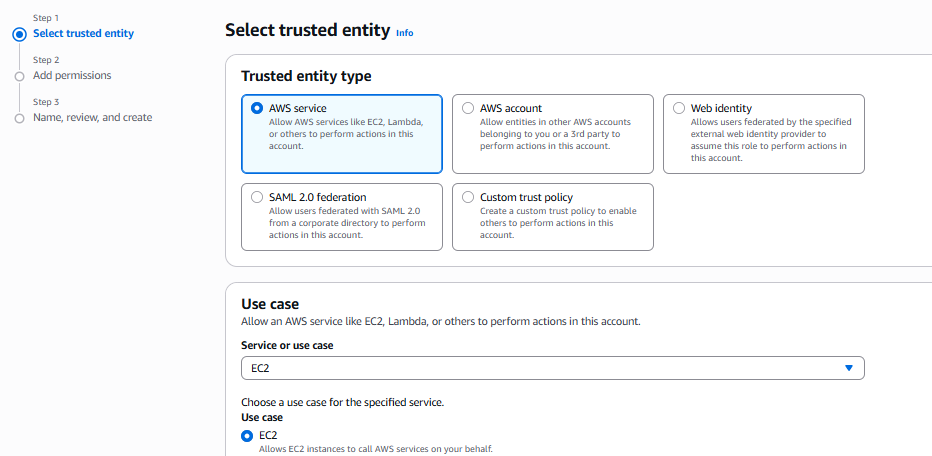Open the Service or use case dropdown
The height and width of the screenshot is (456, 932).
click(553, 368)
